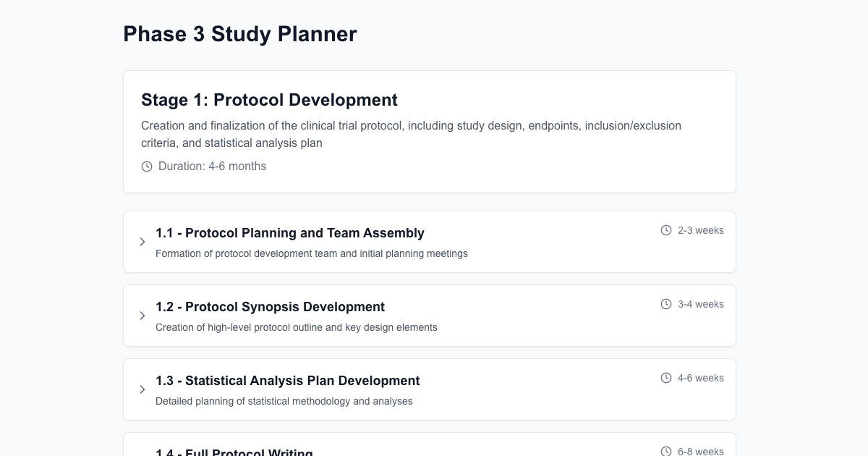
Task: Open the Stage 1 Protocol Development card
Action: [430, 132]
